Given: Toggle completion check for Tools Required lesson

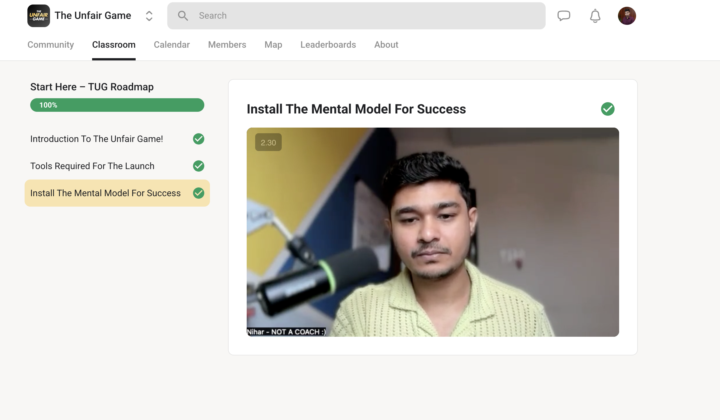Looking at the screenshot, I should 198,166.
